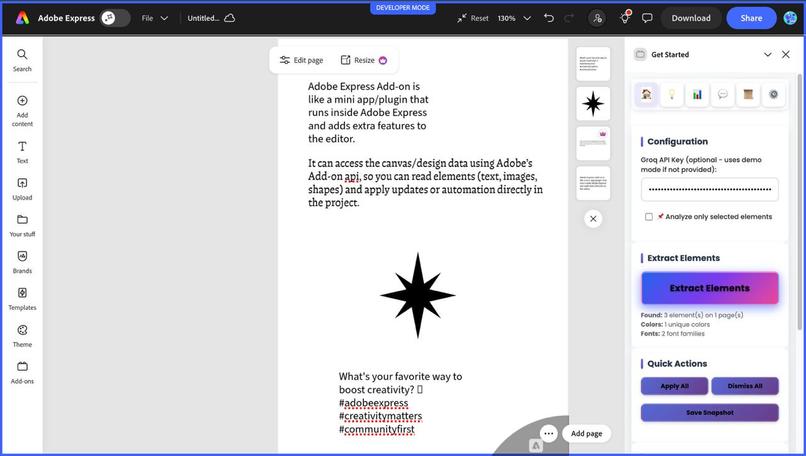Open the Upload panel
Screen dimensions: 806x456
click(x=22, y=189)
